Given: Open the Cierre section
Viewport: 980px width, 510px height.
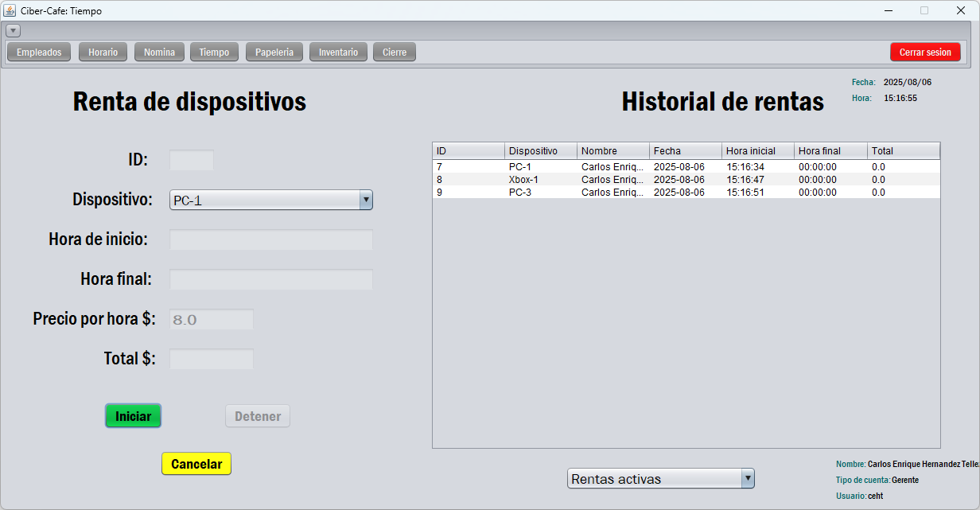Looking at the screenshot, I should click(x=394, y=53).
